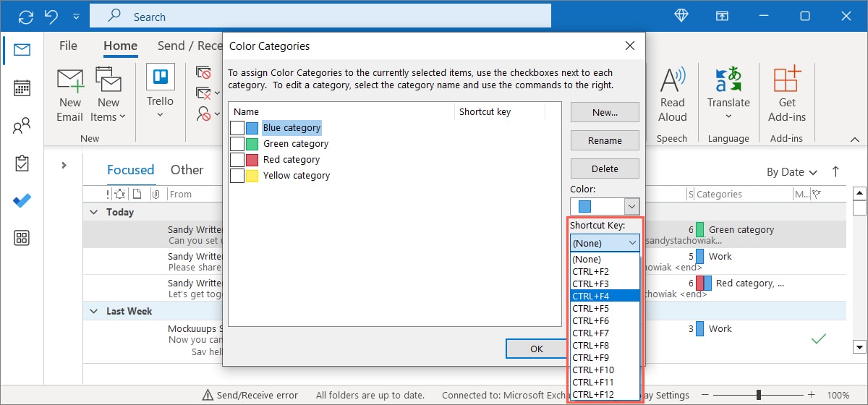Choose CTRL+F12 from shortcut list
This screenshot has width=868, height=405.
click(605, 394)
